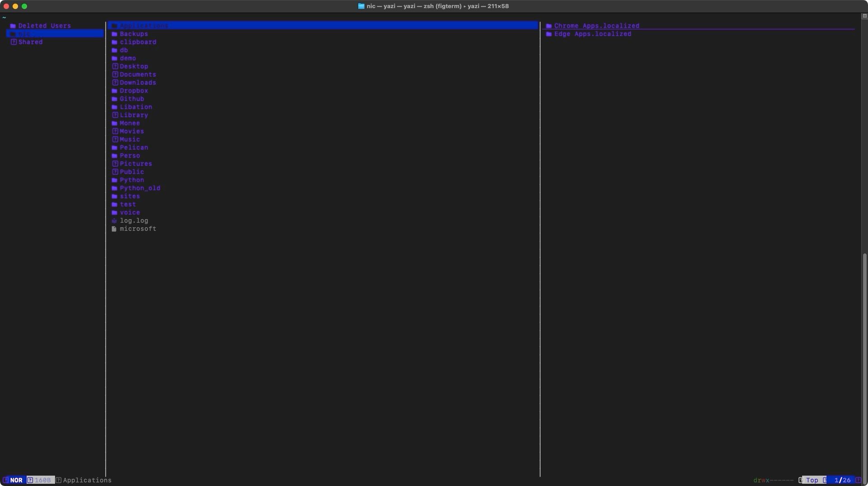Click the window title text in title bar
The image size is (868, 486).
438,6
